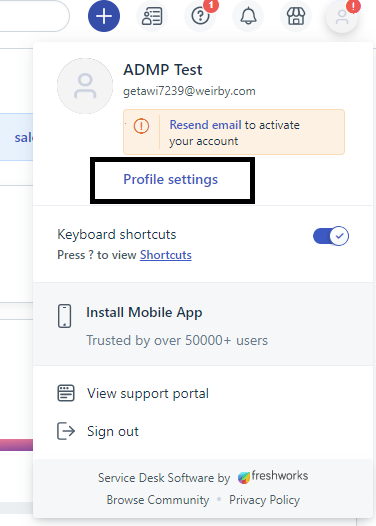Open the Privacy Policy link
The image size is (376, 526).
264,500
